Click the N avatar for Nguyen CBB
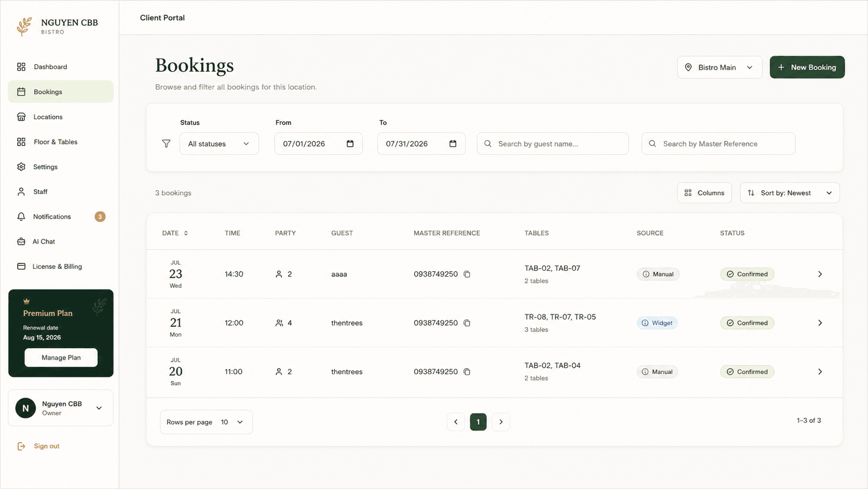The image size is (868, 489). point(25,408)
